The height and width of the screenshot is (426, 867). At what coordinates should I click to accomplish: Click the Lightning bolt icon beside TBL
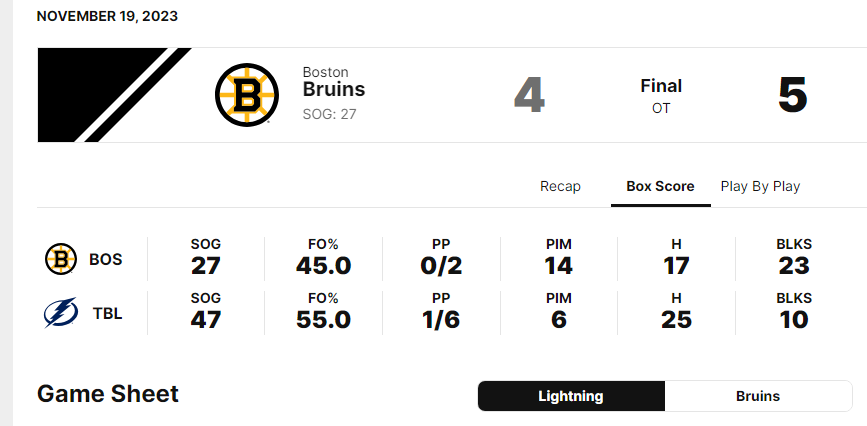point(60,314)
